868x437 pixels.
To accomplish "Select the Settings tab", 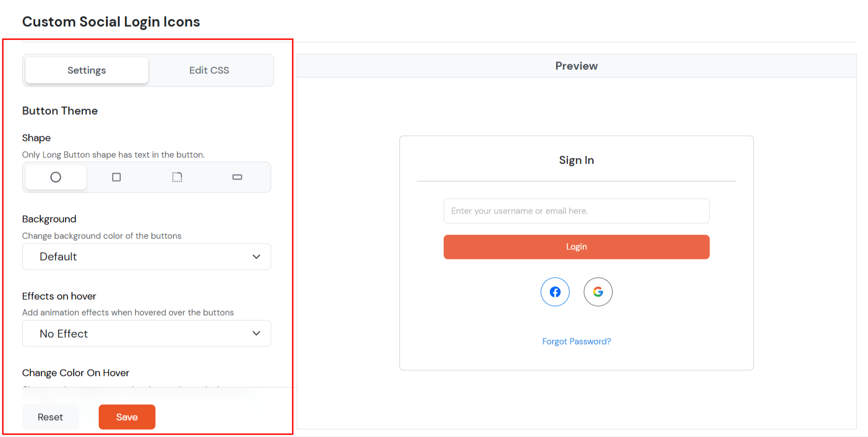I will 86,70.
